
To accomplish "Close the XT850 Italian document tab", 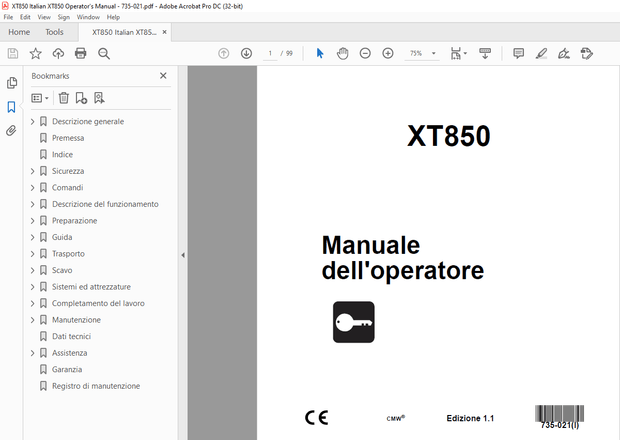I will click(164, 32).
